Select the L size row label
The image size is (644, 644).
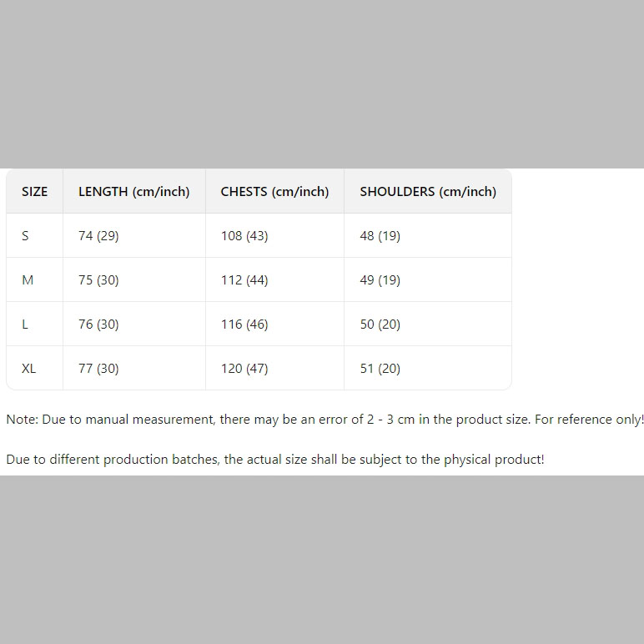click(x=25, y=324)
